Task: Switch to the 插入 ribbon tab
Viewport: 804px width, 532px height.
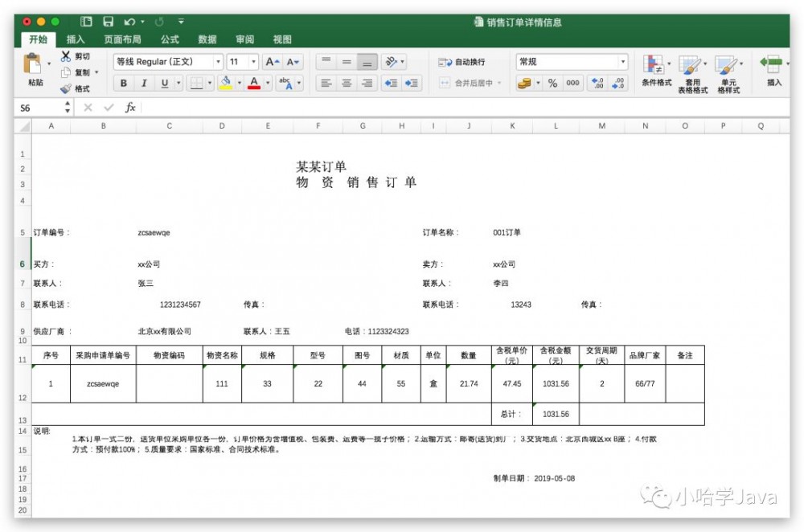Action: coord(75,39)
